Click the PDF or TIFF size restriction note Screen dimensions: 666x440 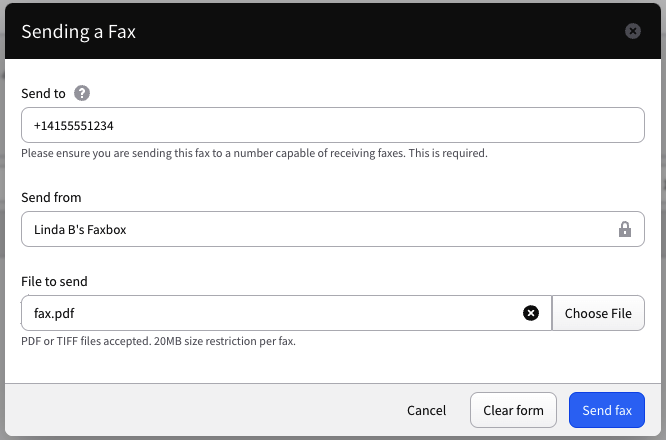[158, 341]
